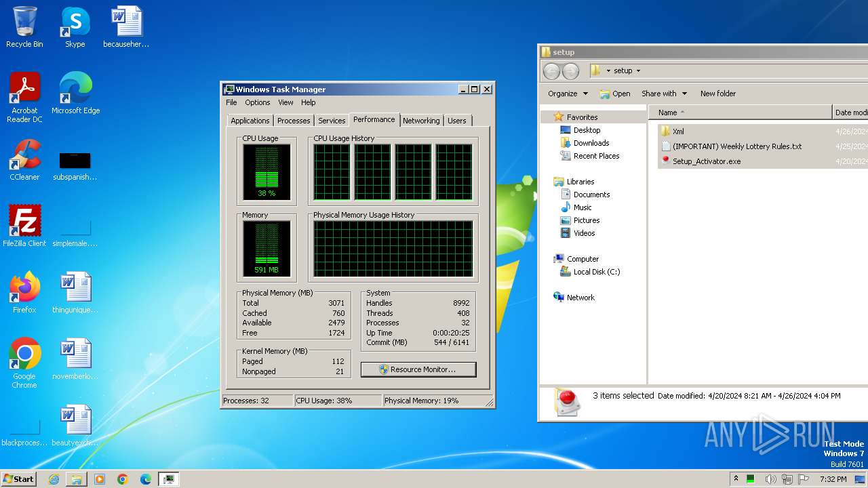
Task: Open the beautyexch Word document
Action: point(75,425)
